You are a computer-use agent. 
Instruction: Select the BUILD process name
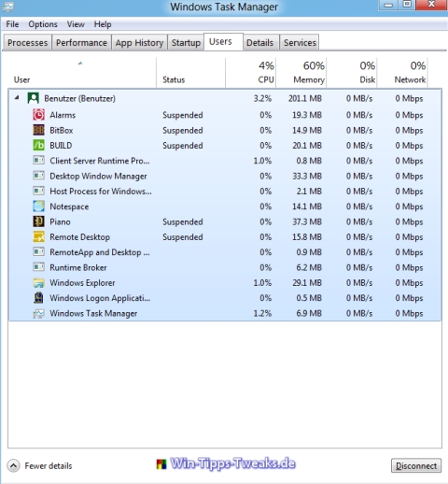pos(61,146)
